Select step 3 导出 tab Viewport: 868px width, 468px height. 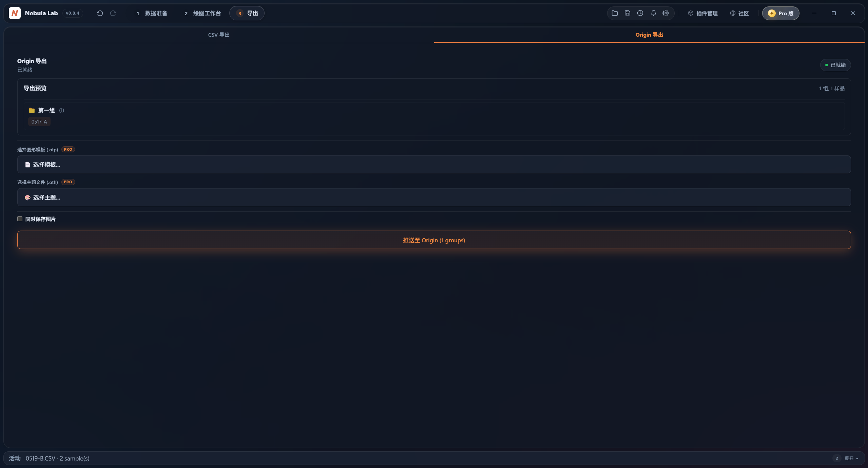[x=247, y=13]
